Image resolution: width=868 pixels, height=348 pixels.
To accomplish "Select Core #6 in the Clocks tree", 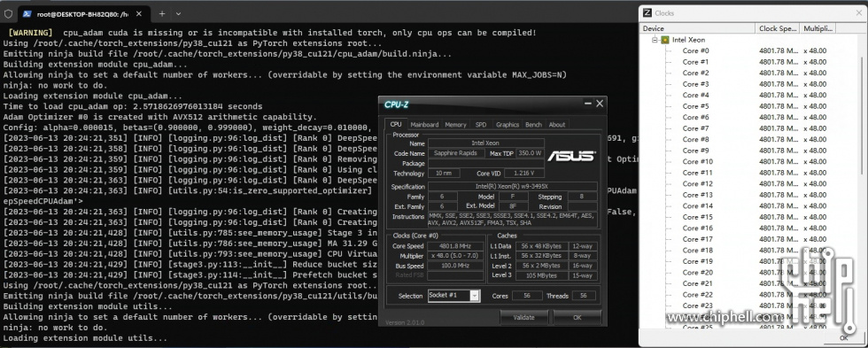I will coord(695,117).
